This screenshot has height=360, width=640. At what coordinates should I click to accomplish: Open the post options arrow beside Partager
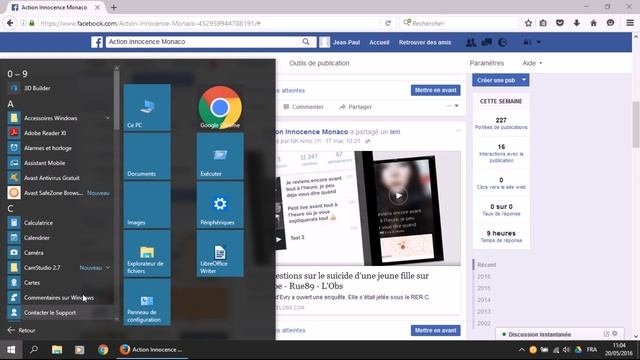point(457,106)
